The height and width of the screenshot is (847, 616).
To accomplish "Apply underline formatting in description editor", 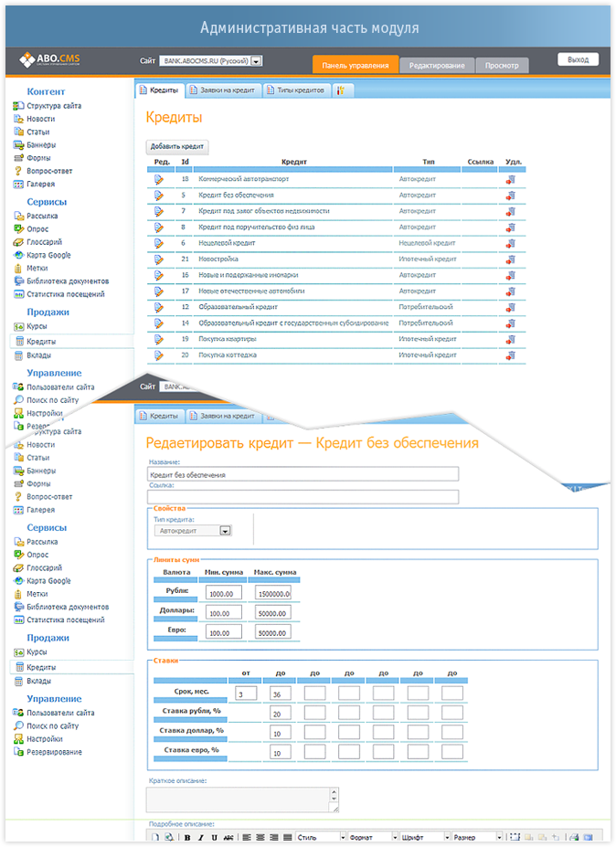I will pyautogui.click(x=214, y=837).
